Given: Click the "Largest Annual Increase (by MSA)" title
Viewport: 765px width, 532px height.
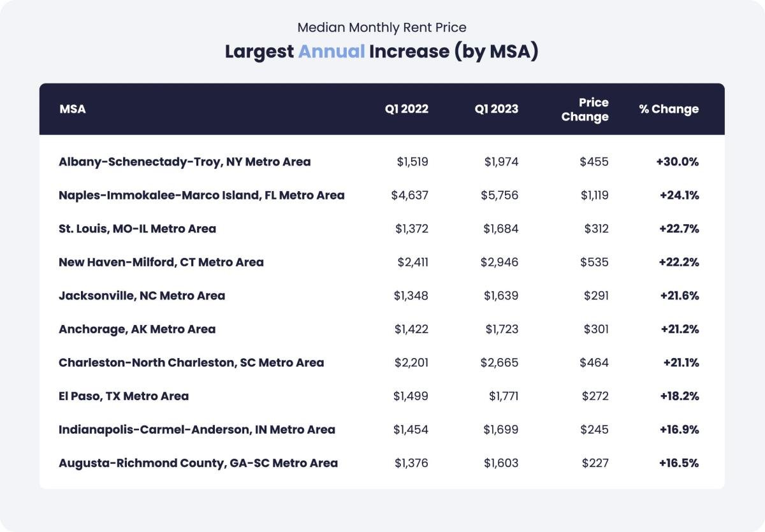Looking at the screenshot, I should click(x=381, y=52).
